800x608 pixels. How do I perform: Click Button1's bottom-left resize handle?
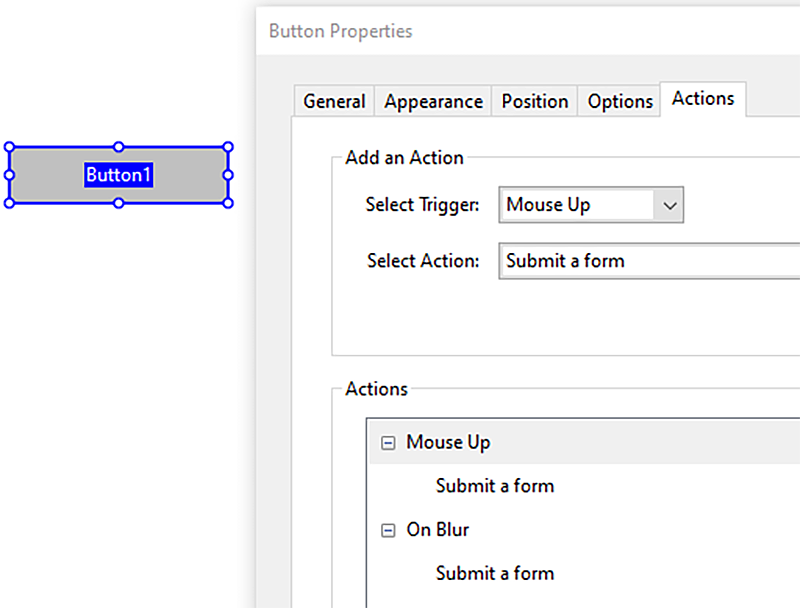coord(10,203)
